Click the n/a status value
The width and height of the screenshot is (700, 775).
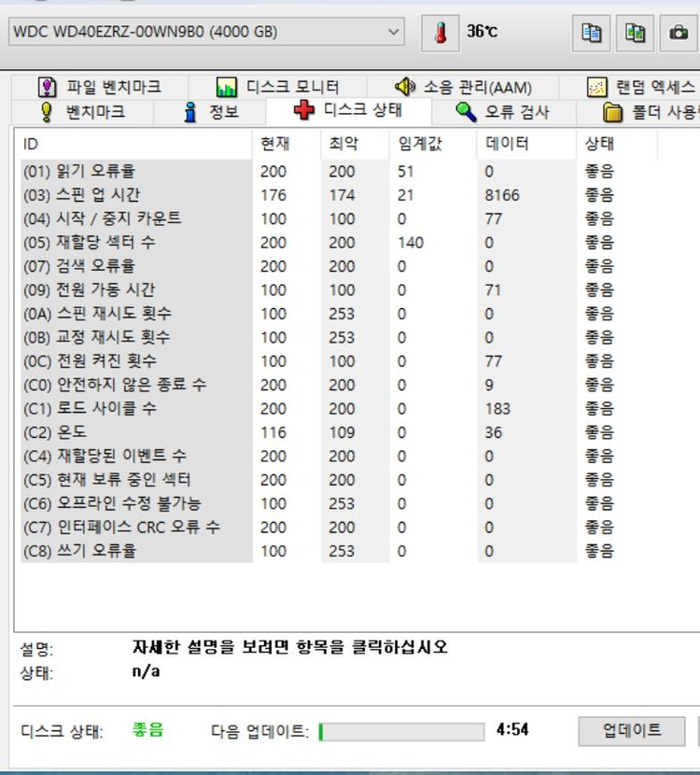click(x=146, y=671)
